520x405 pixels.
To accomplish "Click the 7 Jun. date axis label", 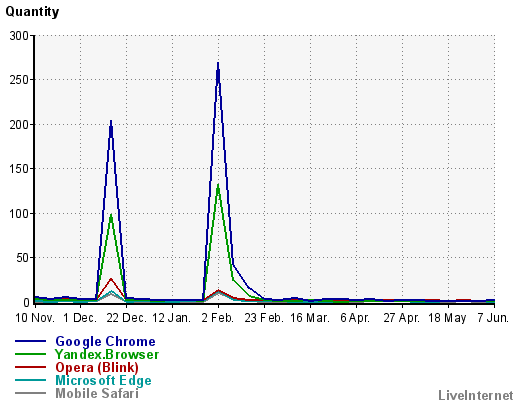I will pos(493,318).
